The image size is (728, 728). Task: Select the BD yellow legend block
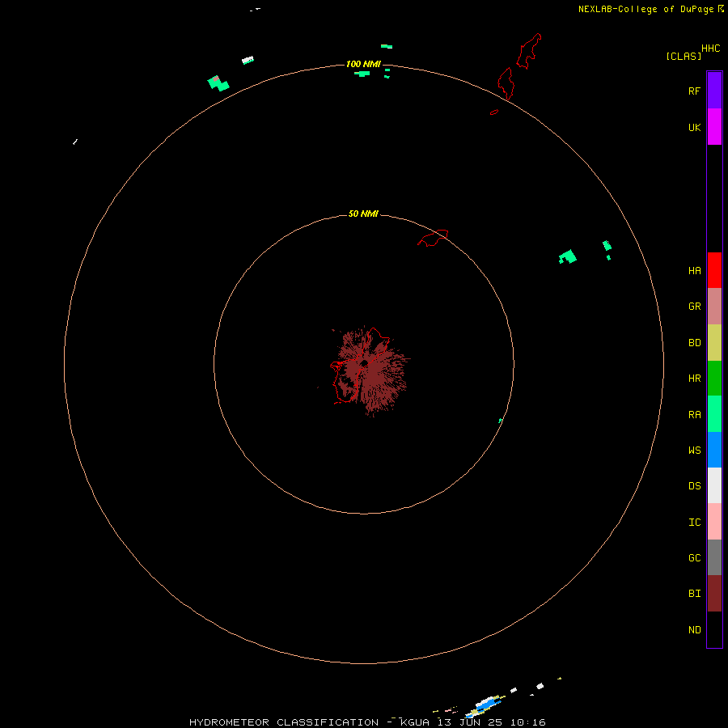click(x=714, y=343)
